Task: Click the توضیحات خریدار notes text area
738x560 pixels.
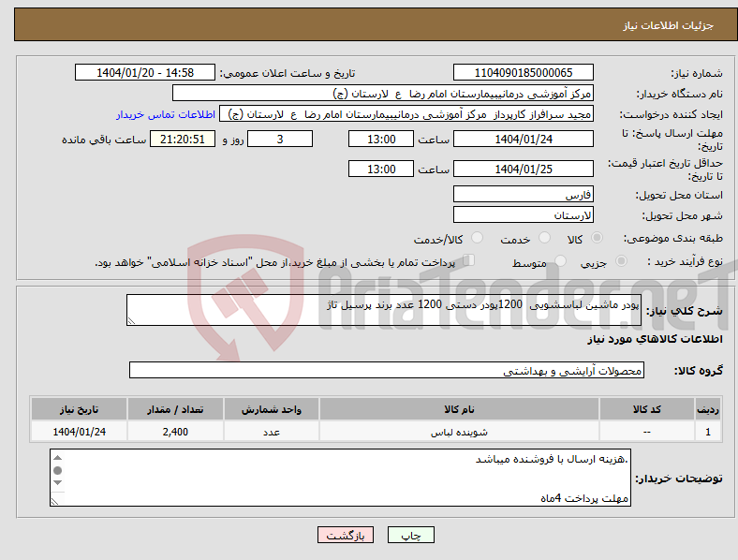Action: 340,478
